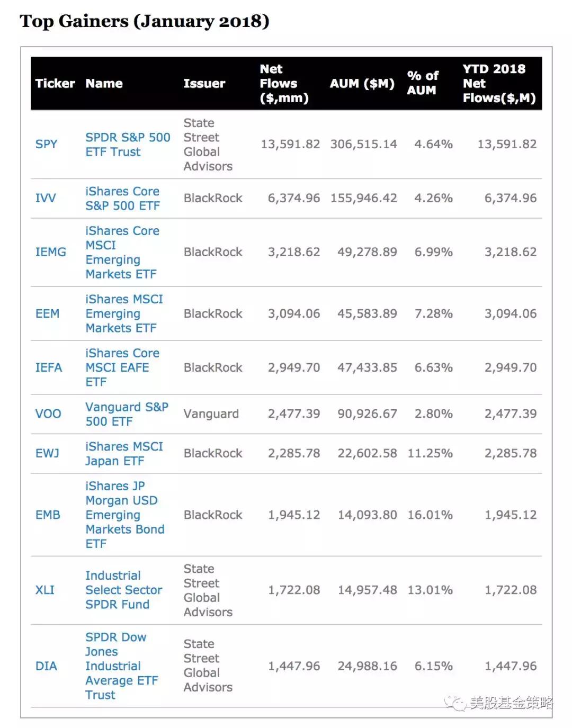
Task: Click the IEMG ticker link
Action: point(51,252)
